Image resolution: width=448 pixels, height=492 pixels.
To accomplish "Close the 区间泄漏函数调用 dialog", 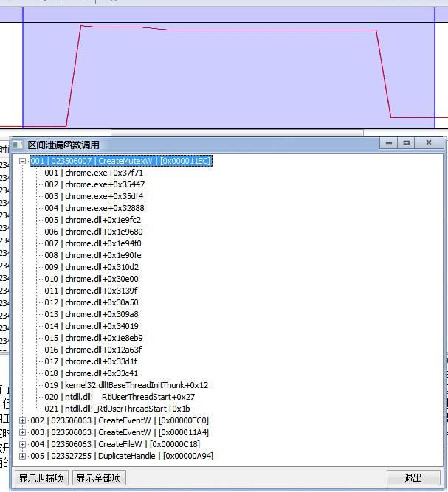I will point(429,143).
